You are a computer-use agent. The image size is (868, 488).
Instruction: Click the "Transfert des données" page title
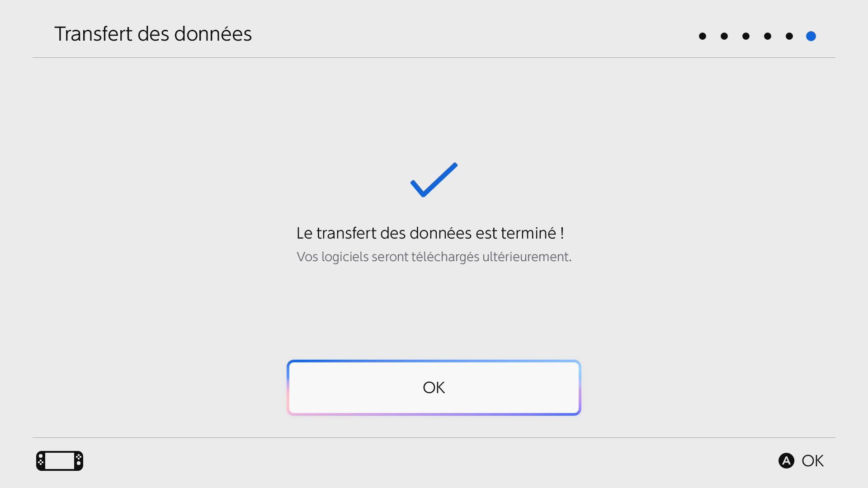153,34
